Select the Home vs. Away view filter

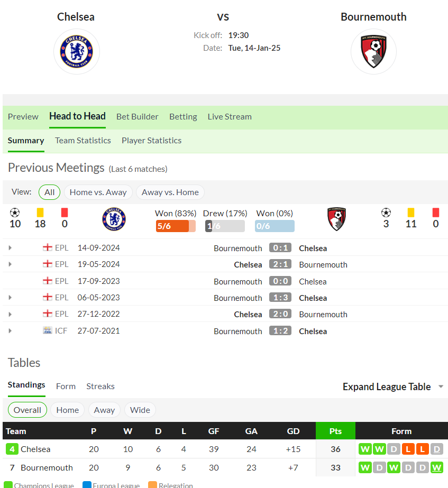tap(98, 192)
